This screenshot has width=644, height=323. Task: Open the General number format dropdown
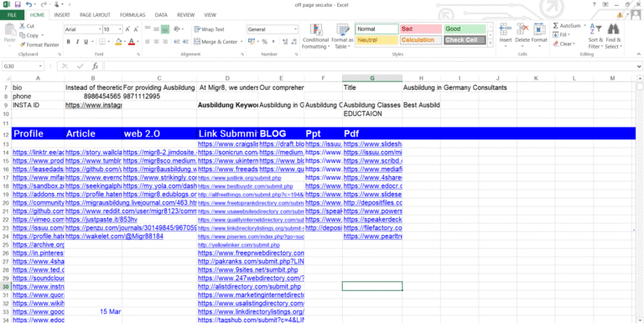tap(295, 29)
